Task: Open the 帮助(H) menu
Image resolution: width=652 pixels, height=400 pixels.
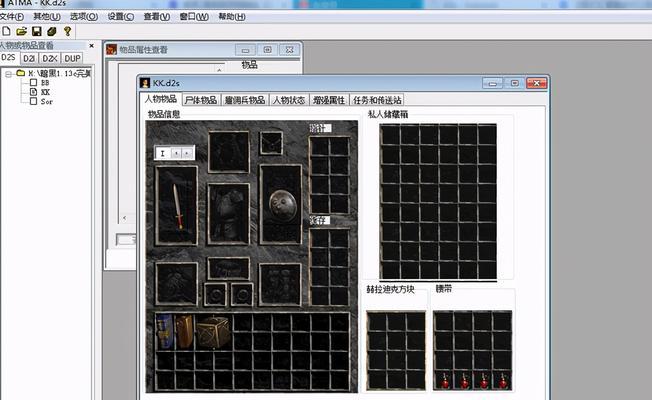Action: coord(232,17)
